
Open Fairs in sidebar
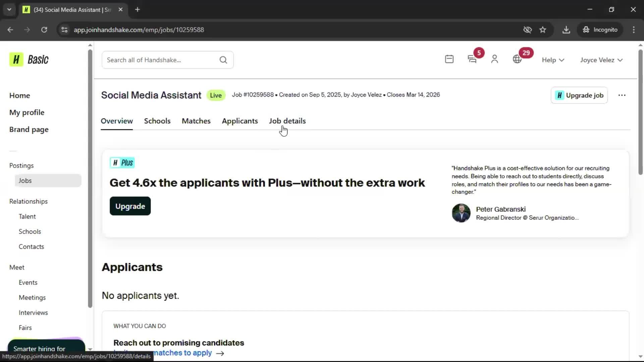[x=25, y=328]
